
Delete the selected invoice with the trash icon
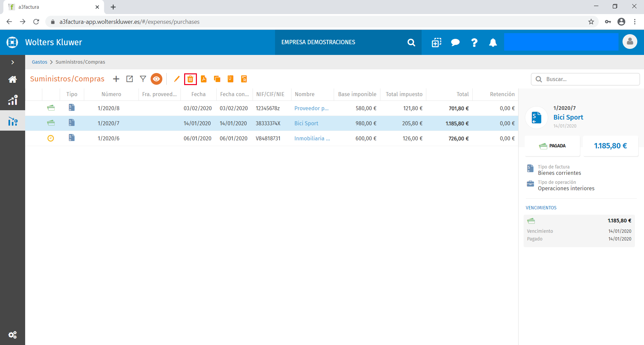coord(191,79)
